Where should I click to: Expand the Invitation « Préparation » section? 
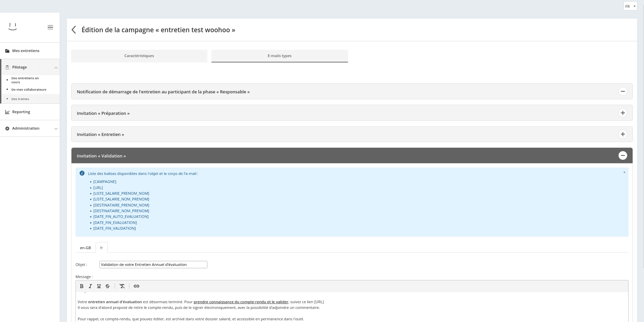click(623, 113)
